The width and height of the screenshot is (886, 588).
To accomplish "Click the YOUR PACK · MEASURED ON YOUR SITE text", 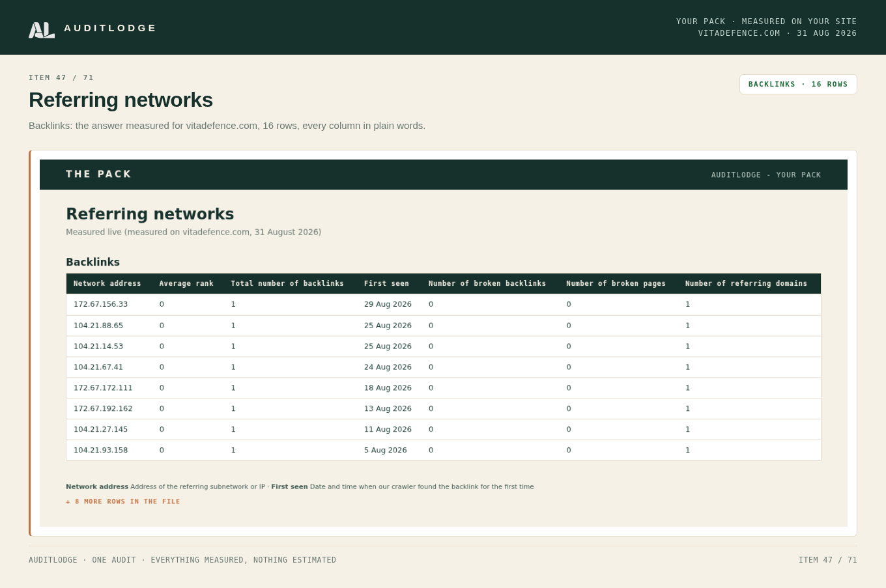I will [x=767, y=21].
